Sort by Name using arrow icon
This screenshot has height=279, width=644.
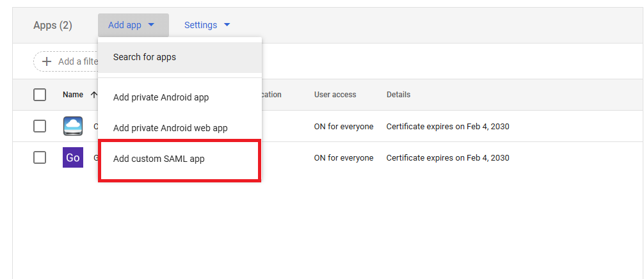click(93, 95)
